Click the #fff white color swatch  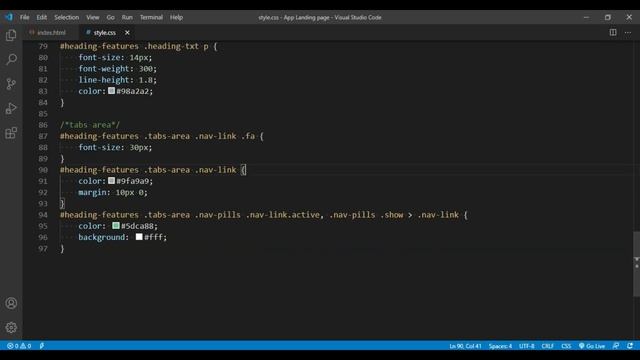139,237
